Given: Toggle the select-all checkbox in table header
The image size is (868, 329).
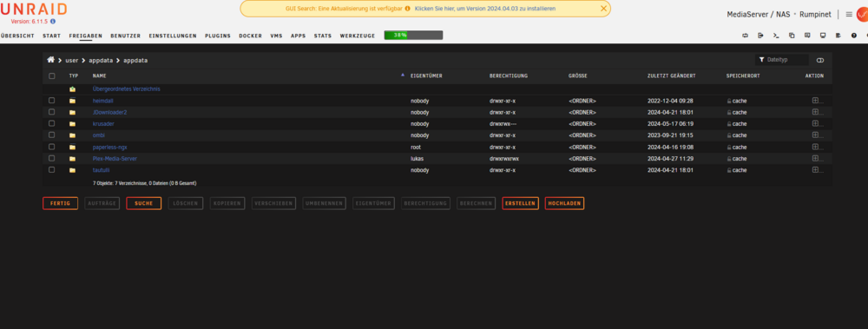Looking at the screenshot, I should point(51,76).
